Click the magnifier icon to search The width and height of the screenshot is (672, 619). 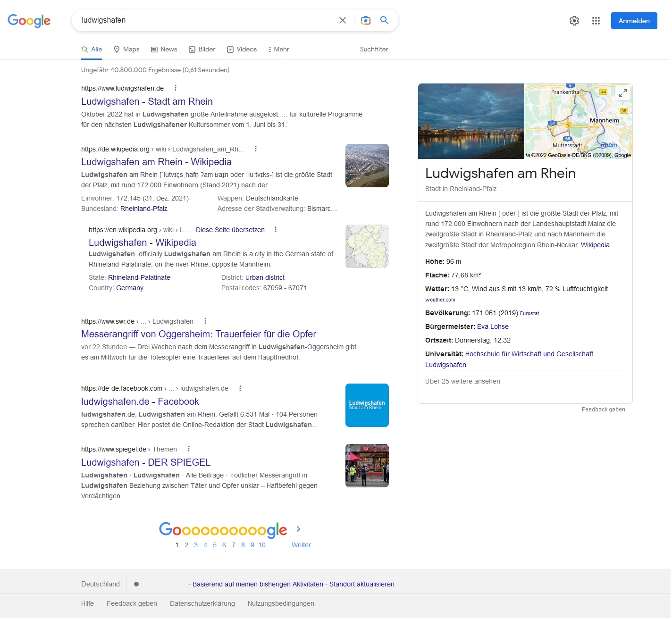point(384,20)
